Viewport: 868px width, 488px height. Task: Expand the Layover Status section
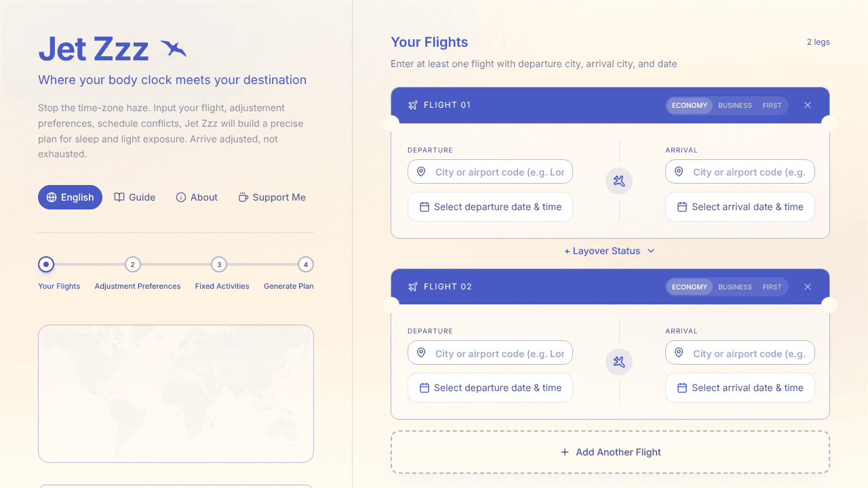[610, 251]
